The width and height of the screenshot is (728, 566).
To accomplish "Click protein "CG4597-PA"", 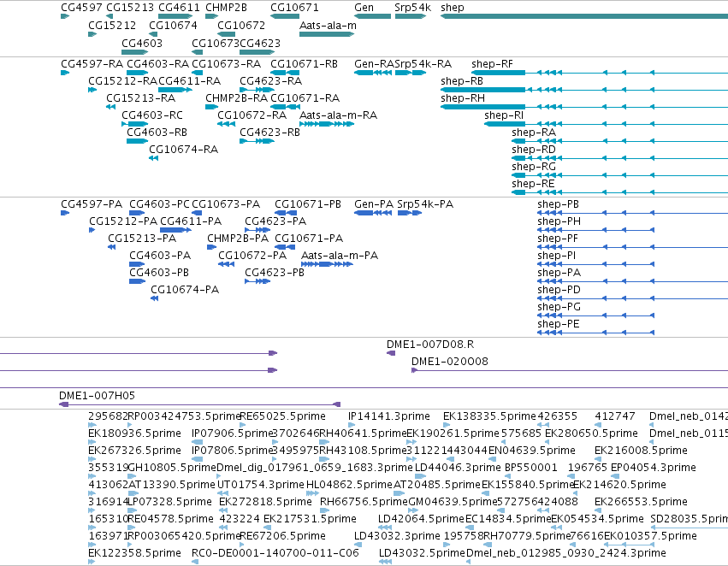I will tap(92, 204).
